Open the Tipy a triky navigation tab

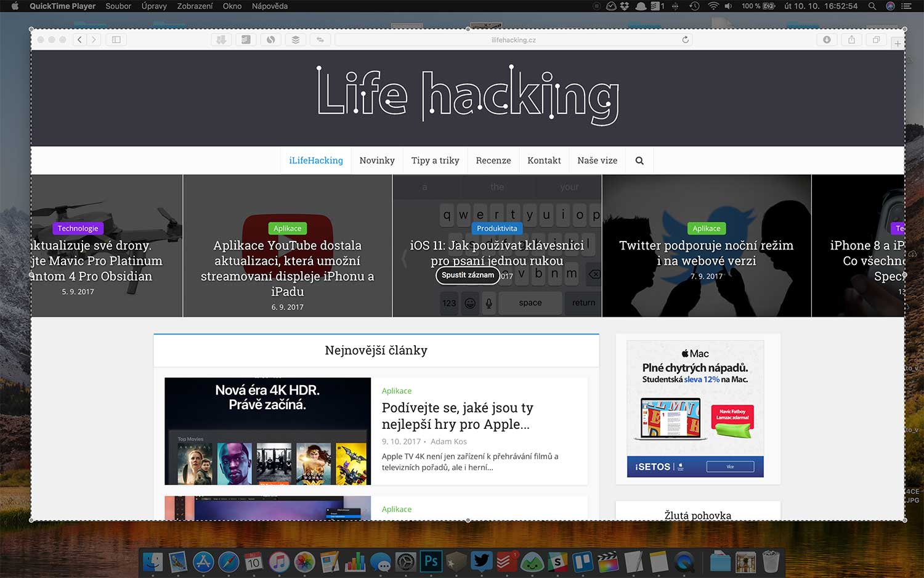pyautogui.click(x=436, y=161)
